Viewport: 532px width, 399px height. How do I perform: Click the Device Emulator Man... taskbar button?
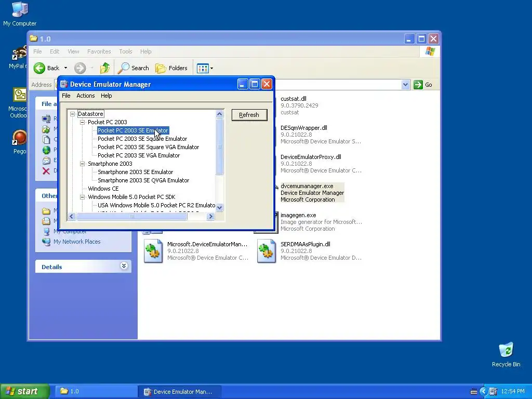click(x=180, y=392)
